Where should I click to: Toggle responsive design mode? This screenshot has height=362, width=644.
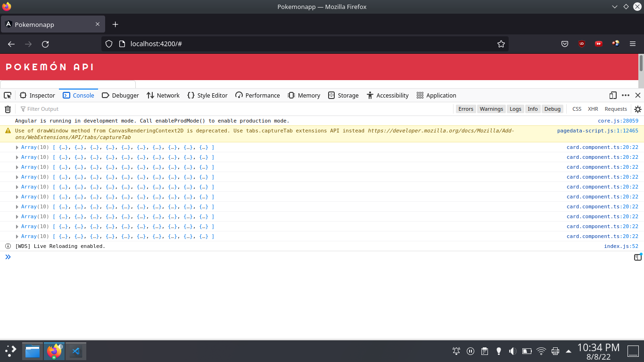(x=613, y=95)
